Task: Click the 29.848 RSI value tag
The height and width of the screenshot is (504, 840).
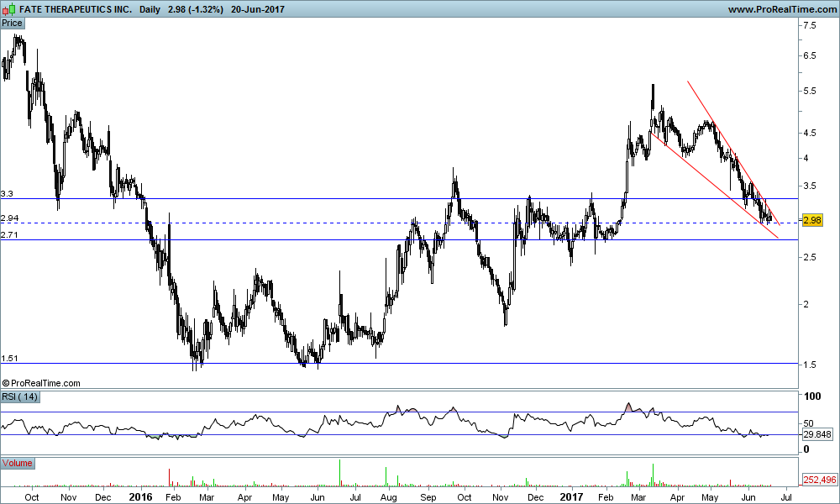Action: (x=817, y=435)
